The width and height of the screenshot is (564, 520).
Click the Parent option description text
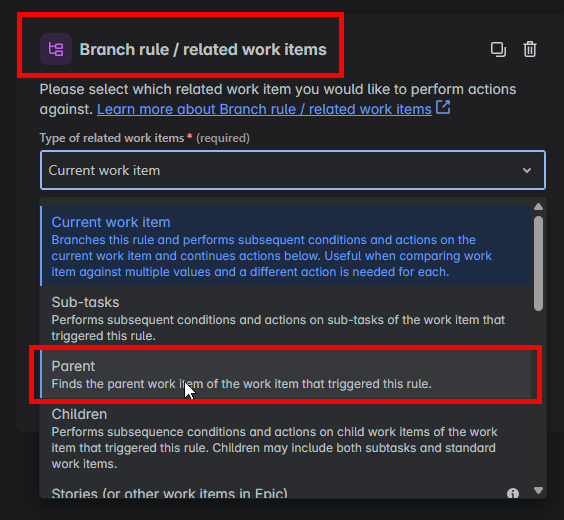[x=241, y=384]
